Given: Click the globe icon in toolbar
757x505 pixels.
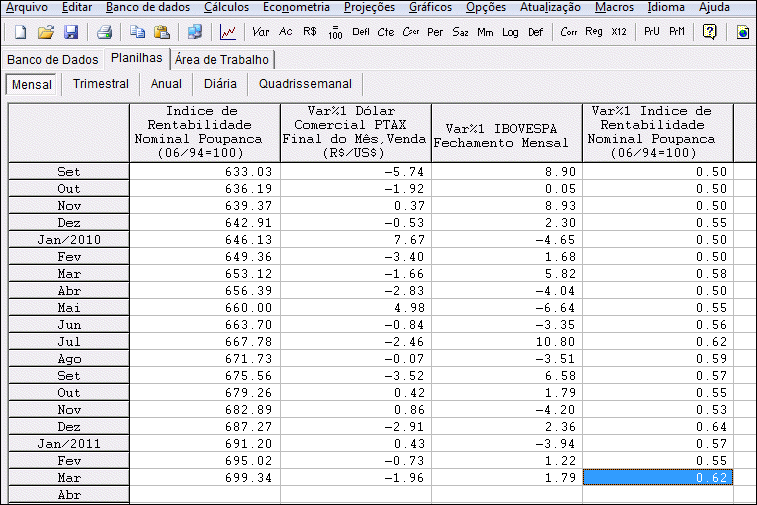Looking at the screenshot, I should click(x=743, y=32).
